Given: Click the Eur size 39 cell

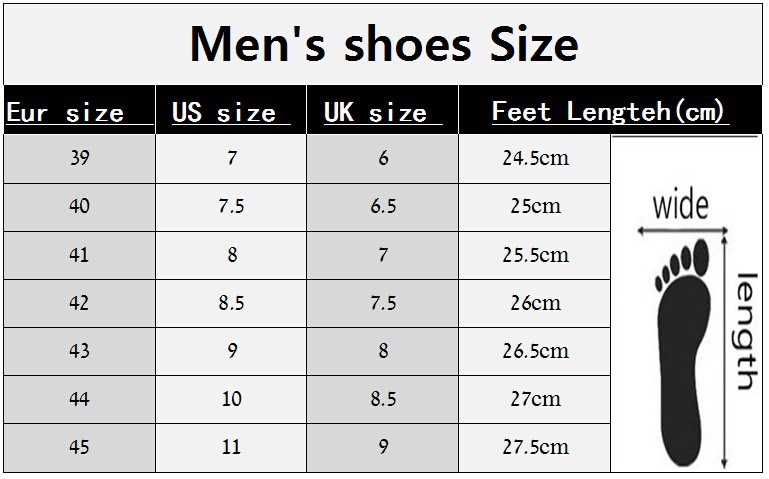Looking at the screenshot, I should pos(80,159).
